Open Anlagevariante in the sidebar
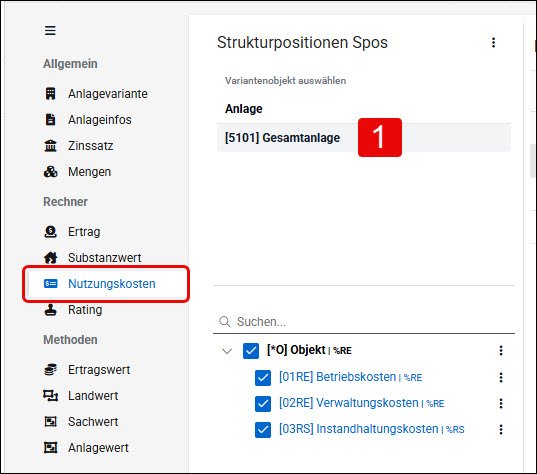 click(x=108, y=93)
